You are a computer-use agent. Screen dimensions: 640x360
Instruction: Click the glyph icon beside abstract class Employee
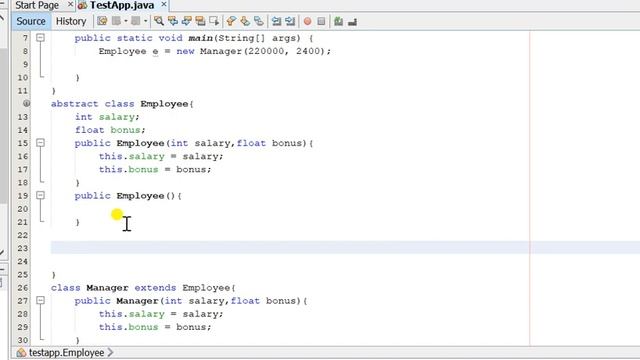click(26, 103)
